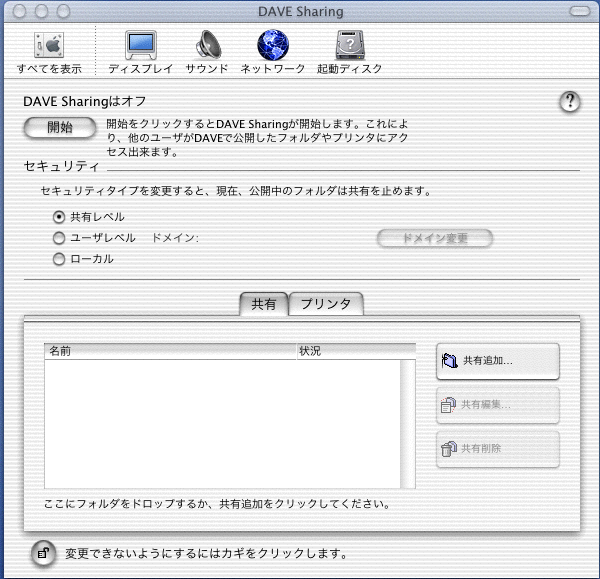Viewport: 600px width, 579px height.
Task: Click the lock icon to prevent changes
Action: 43,553
